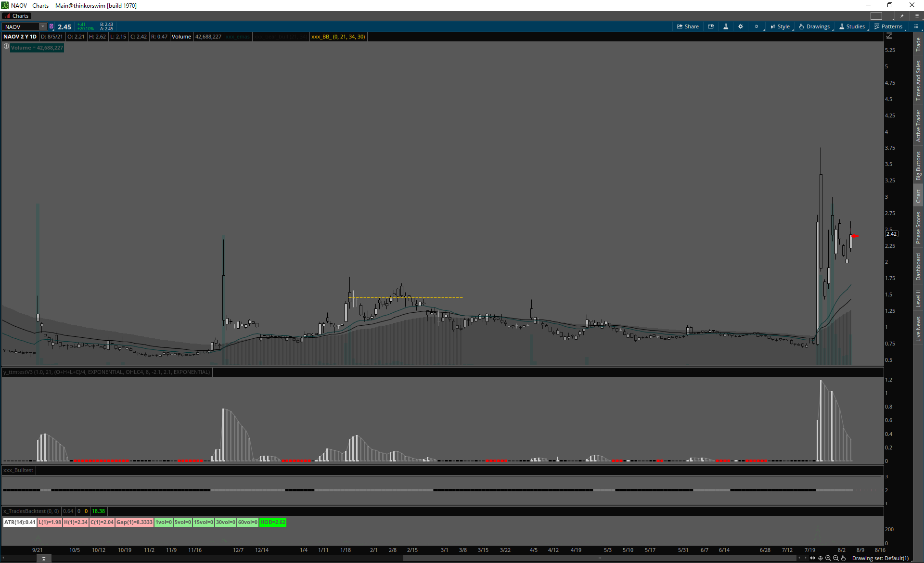Screen dimensions: 924x563
Task: Click Drawing set Default(1) selector
Action: (880, 558)
